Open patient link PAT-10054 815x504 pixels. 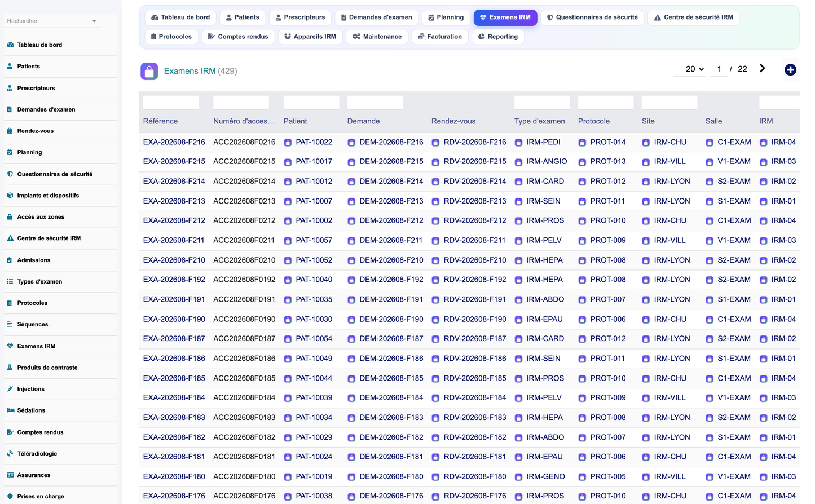coord(314,339)
